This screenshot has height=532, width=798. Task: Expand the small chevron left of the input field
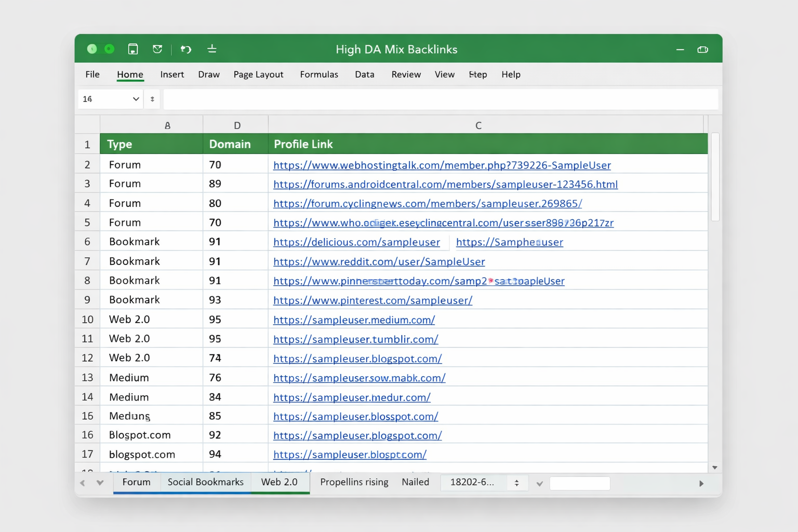pyautogui.click(x=539, y=483)
